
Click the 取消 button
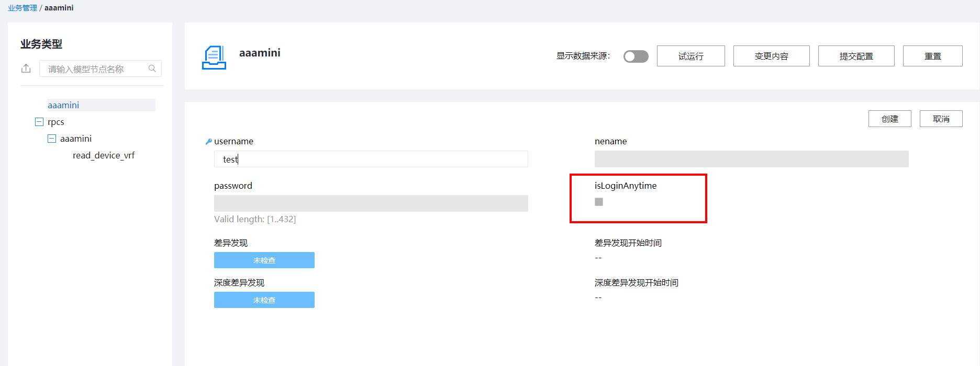point(941,119)
